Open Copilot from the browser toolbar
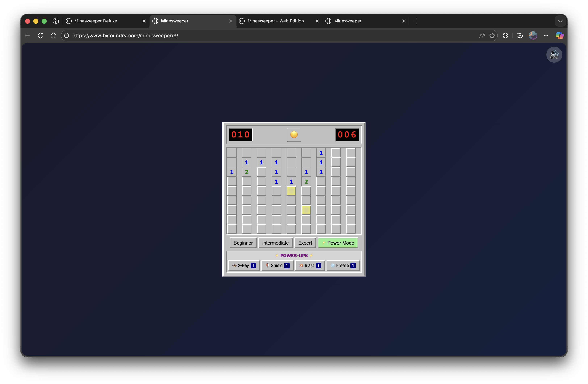Viewport: 588px width, 384px height. (559, 35)
